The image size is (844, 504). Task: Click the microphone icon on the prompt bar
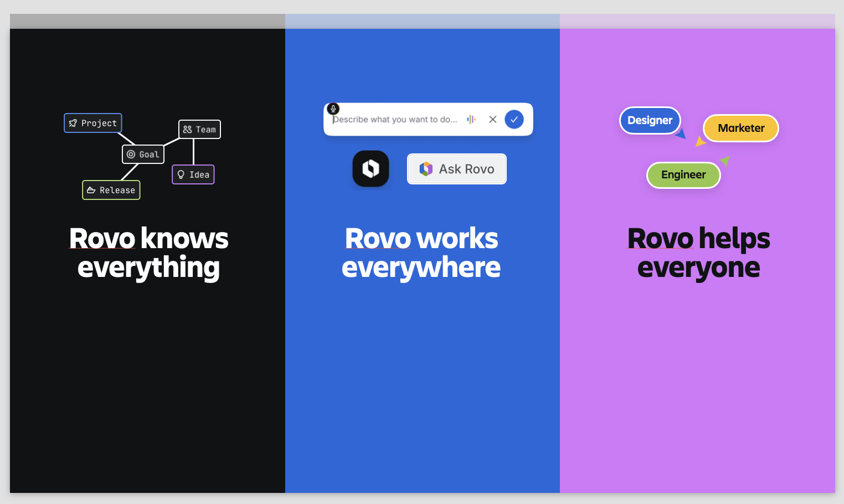(x=333, y=109)
